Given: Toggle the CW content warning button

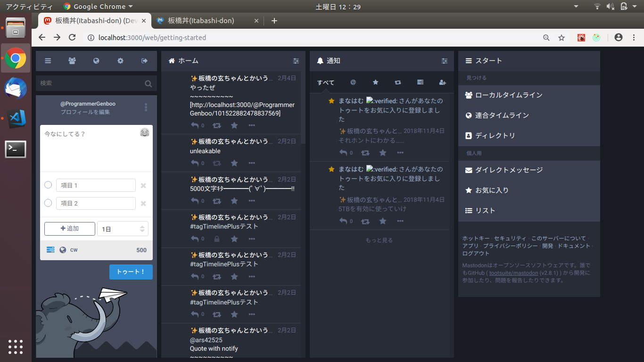Looking at the screenshot, I should coord(74,250).
